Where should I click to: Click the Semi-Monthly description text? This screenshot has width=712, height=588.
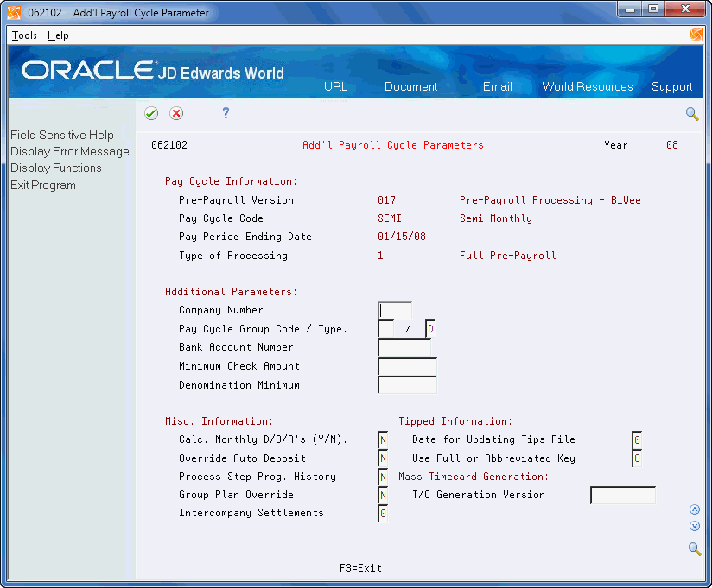[x=496, y=218]
